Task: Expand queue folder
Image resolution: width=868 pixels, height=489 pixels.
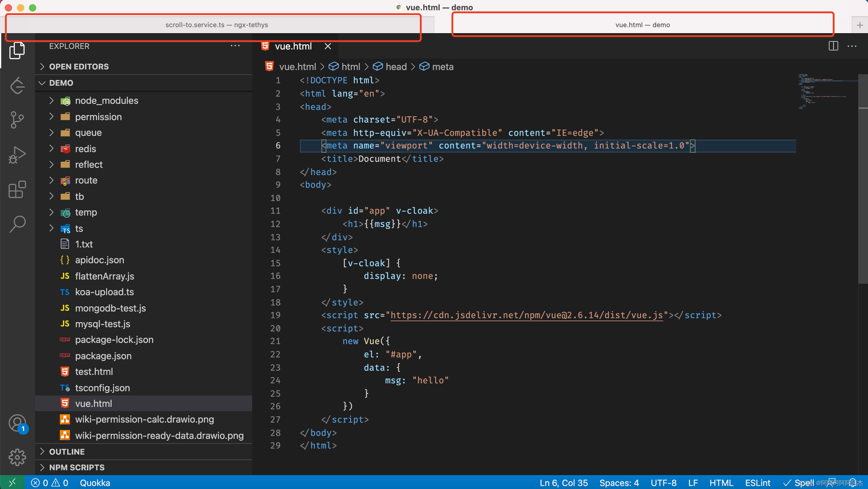Action: [x=144, y=133]
